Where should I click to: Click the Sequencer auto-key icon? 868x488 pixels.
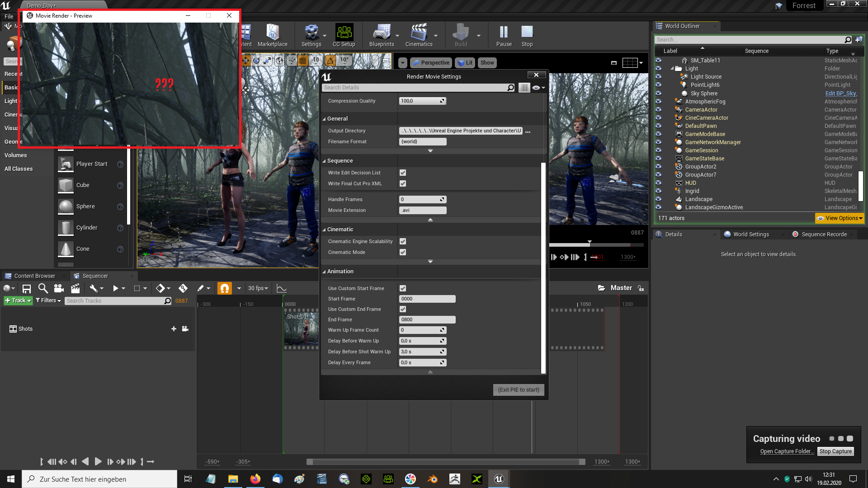pos(183,288)
